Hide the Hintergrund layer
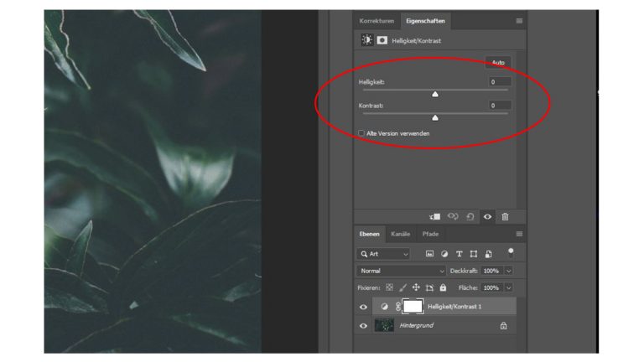 [x=363, y=325]
